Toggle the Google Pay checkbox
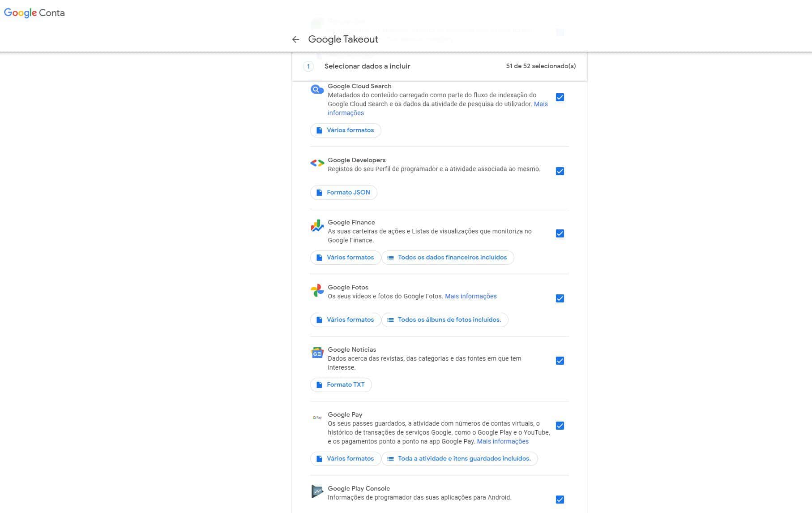 (560, 426)
